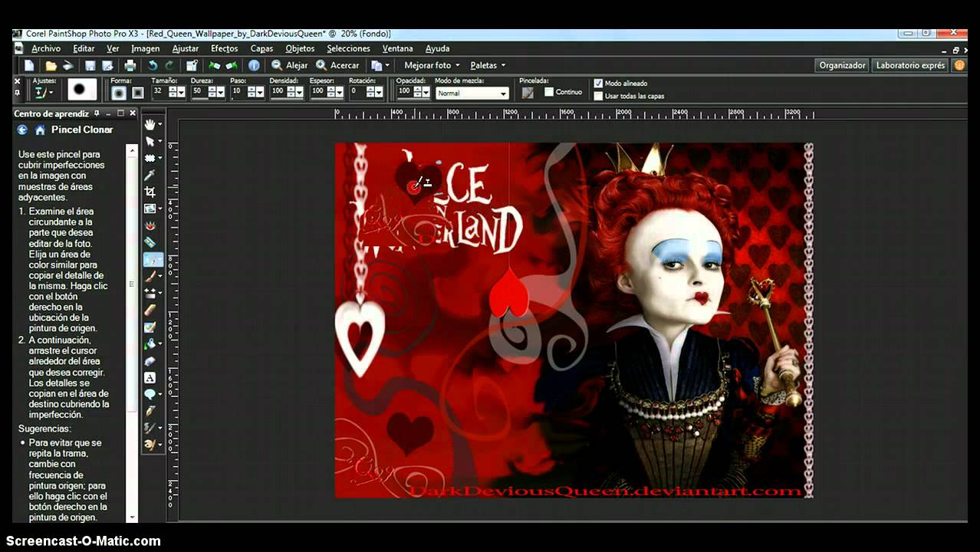Select square brush shape under Forma
This screenshot has width=980, height=552.
pos(137,93)
